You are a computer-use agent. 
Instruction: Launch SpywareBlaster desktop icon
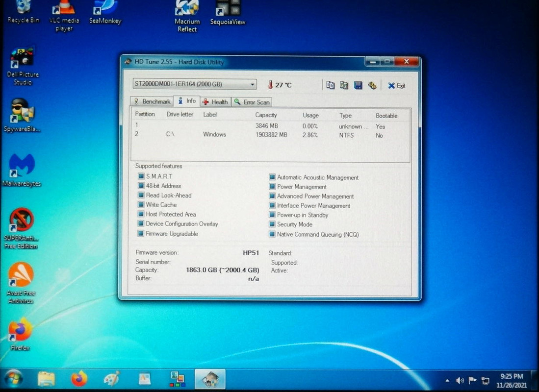tap(22, 116)
